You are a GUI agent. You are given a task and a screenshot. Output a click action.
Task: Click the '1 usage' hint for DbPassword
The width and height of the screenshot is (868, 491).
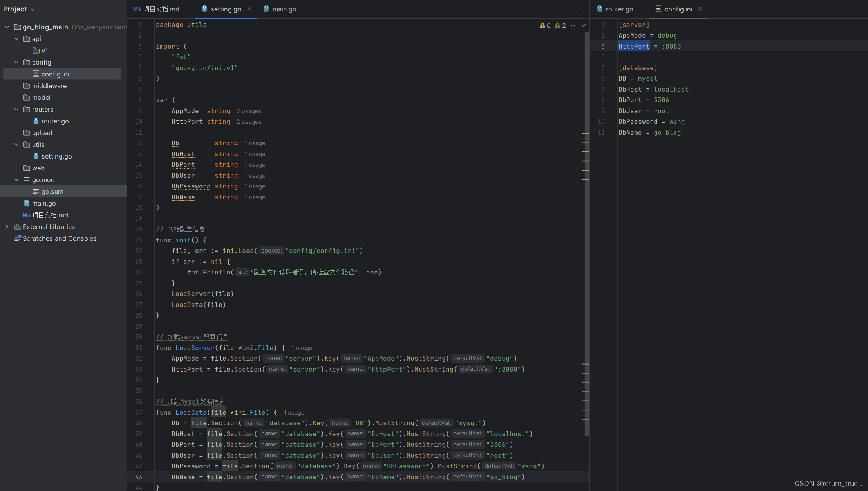(255, 186)
